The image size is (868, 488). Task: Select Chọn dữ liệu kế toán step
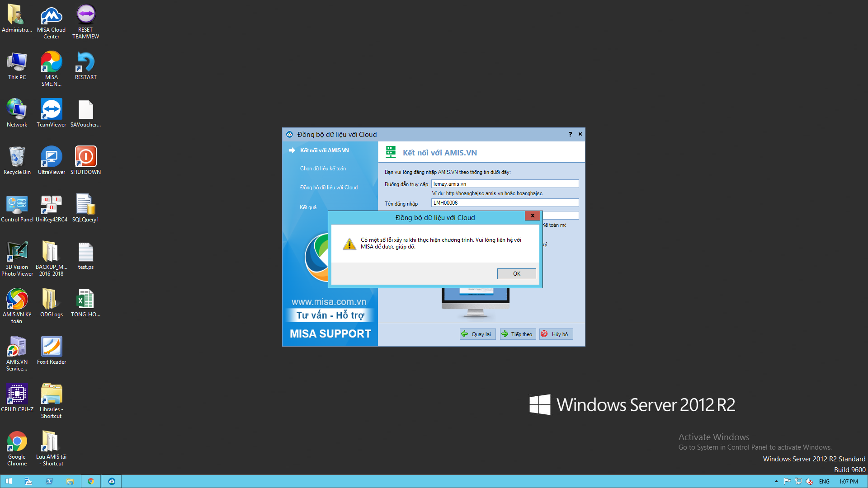click(x=323, y=169)
